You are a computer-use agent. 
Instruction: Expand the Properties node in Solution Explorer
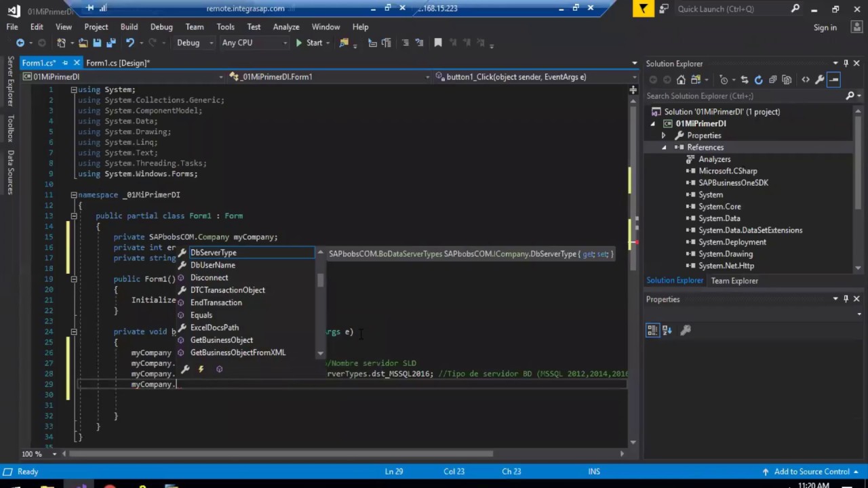click(x=663, y=136)
